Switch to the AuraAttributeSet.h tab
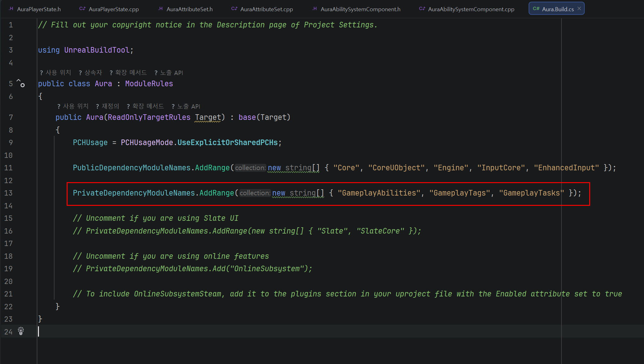Image resolution: width=644 pixels, height=364 pixels. pyautogui.click(x=189, y=9)
